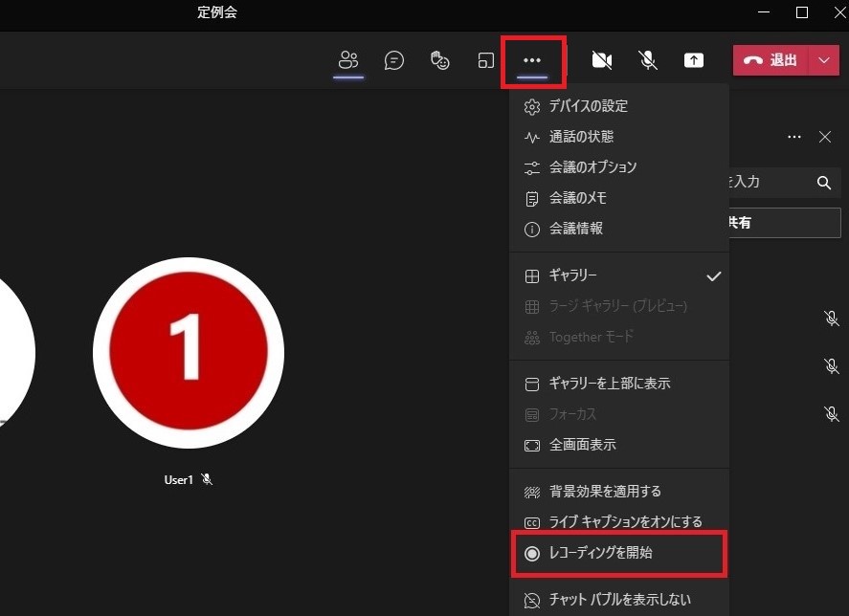849x616 pixels.
Task: Leave the meeting with 退出 button
Action: [771, 60]
